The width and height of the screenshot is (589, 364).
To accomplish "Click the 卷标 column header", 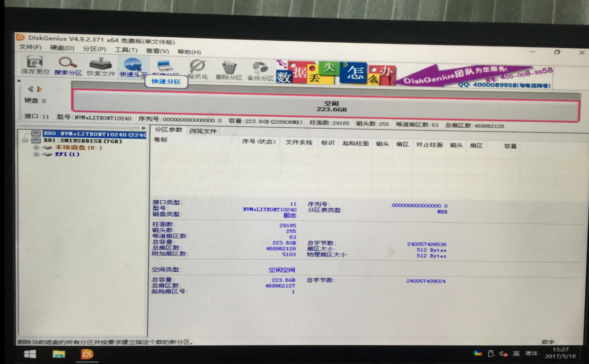I will (x=161, y=140).
